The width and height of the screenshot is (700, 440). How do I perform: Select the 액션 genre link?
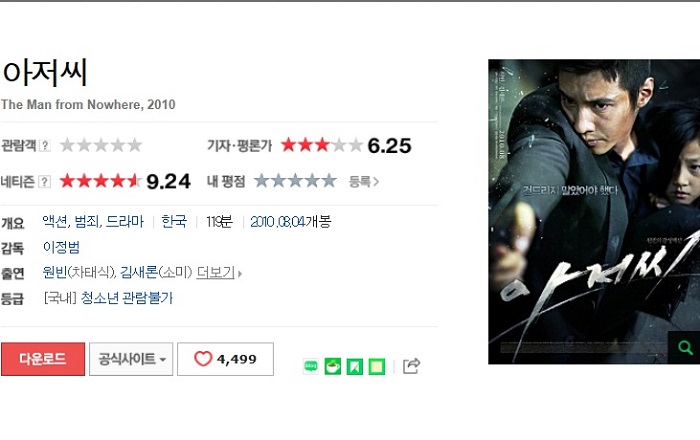click(x=55, y=221)
